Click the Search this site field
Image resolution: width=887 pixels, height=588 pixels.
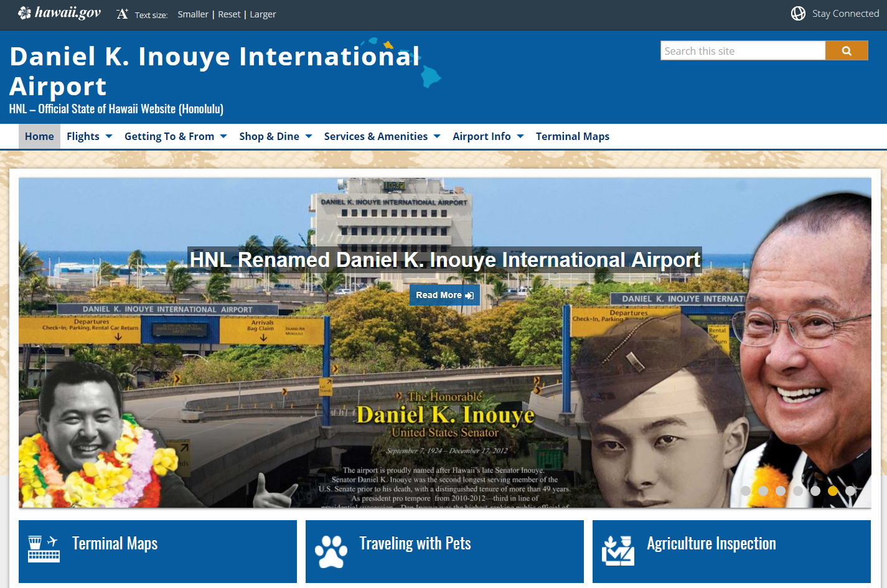(x=742, y=51)
